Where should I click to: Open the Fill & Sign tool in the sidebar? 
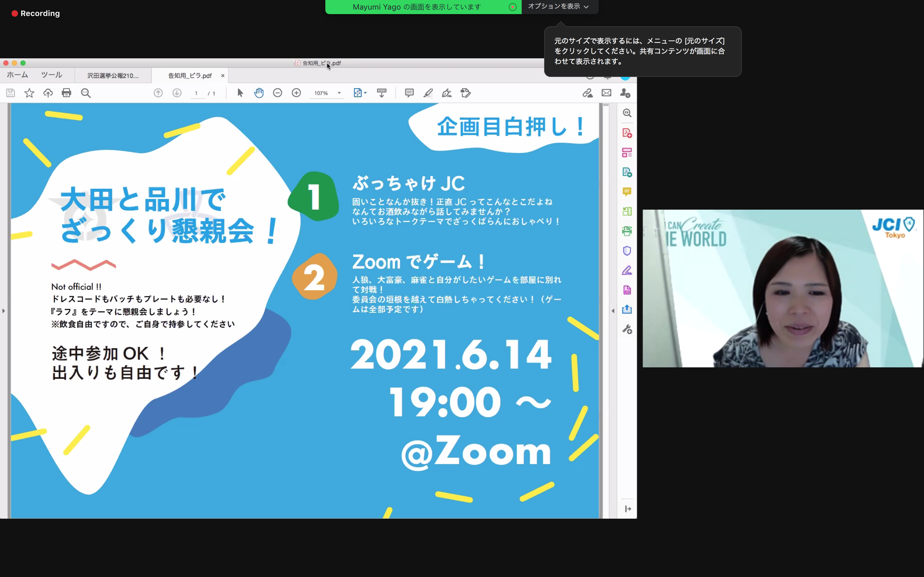[x=627, y=271]
